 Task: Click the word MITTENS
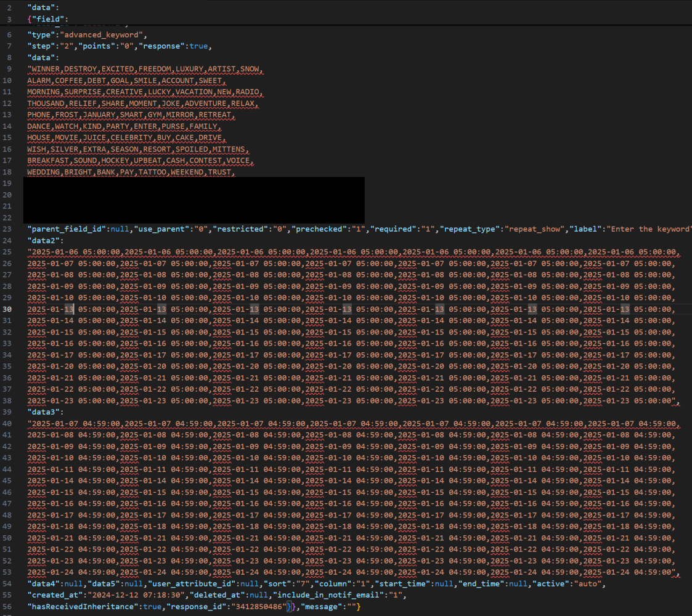[x=229, y=149]
